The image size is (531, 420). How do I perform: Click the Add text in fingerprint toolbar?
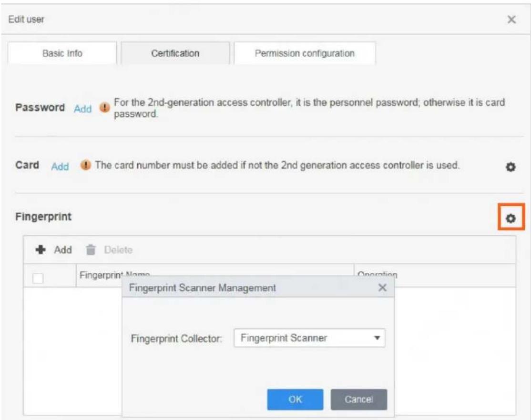tap(63, 250)
